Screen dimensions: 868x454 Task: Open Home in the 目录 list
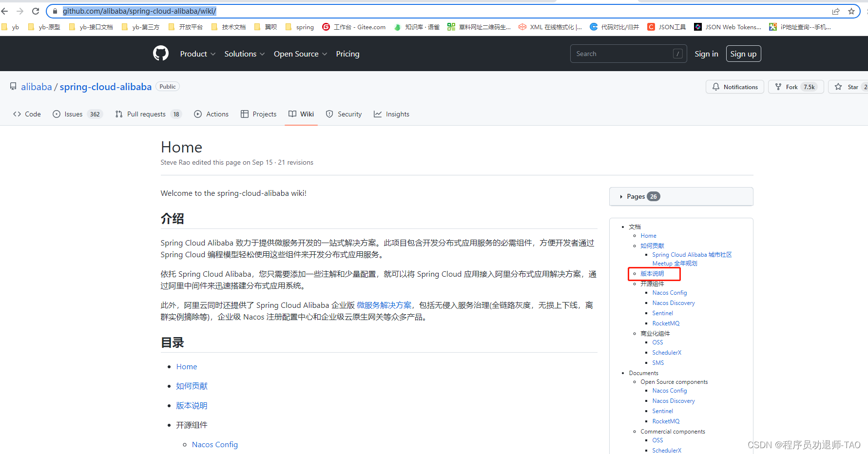click(x=187, y=366)
